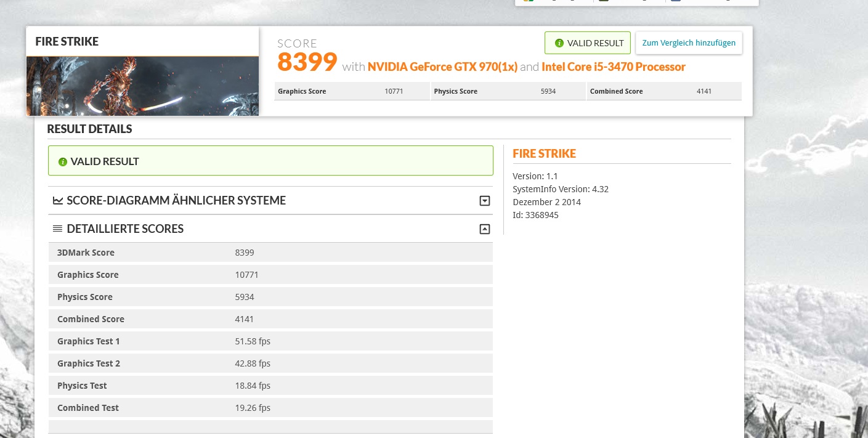This screenshot has height=438, width=868.
Task: Click 10771 in the score summary bar
Action: tap(394, 91)
